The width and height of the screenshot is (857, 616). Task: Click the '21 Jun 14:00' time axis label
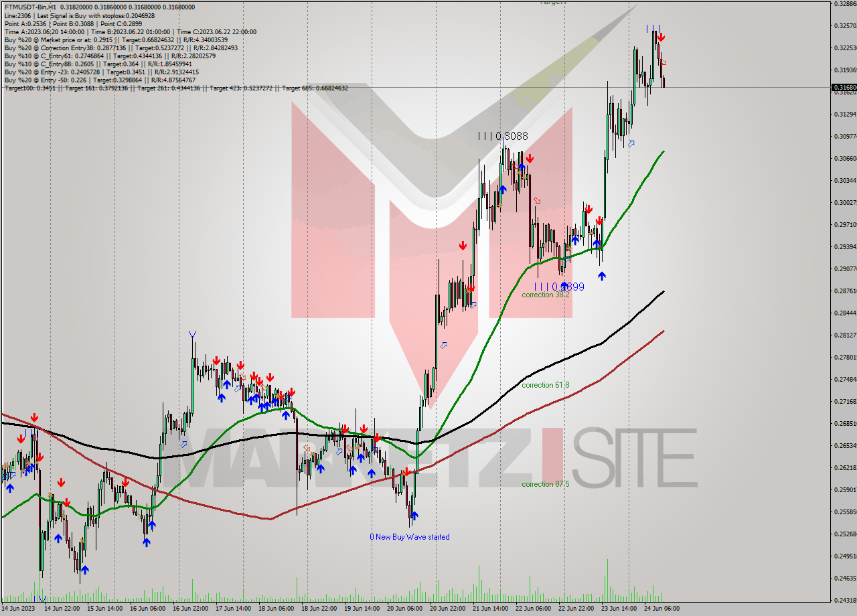point(491,609)
